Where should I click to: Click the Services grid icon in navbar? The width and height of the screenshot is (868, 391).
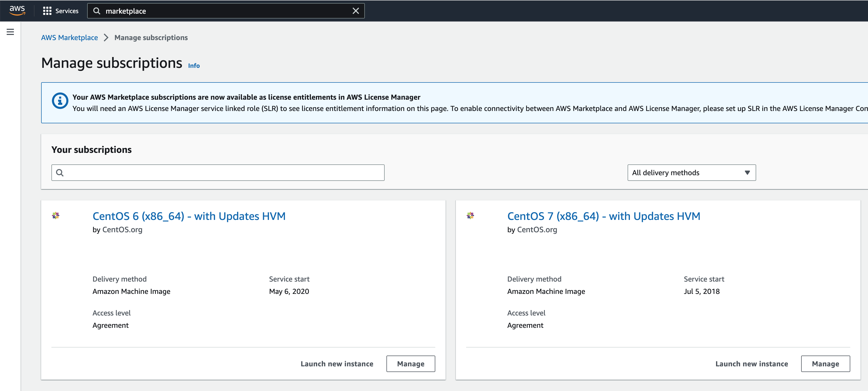[47, 11]
